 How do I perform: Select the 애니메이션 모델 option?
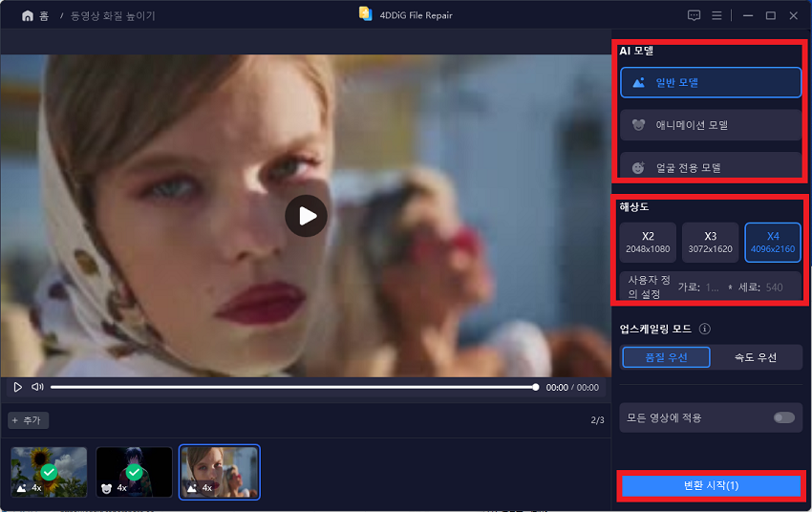click(x=710, y=125)
